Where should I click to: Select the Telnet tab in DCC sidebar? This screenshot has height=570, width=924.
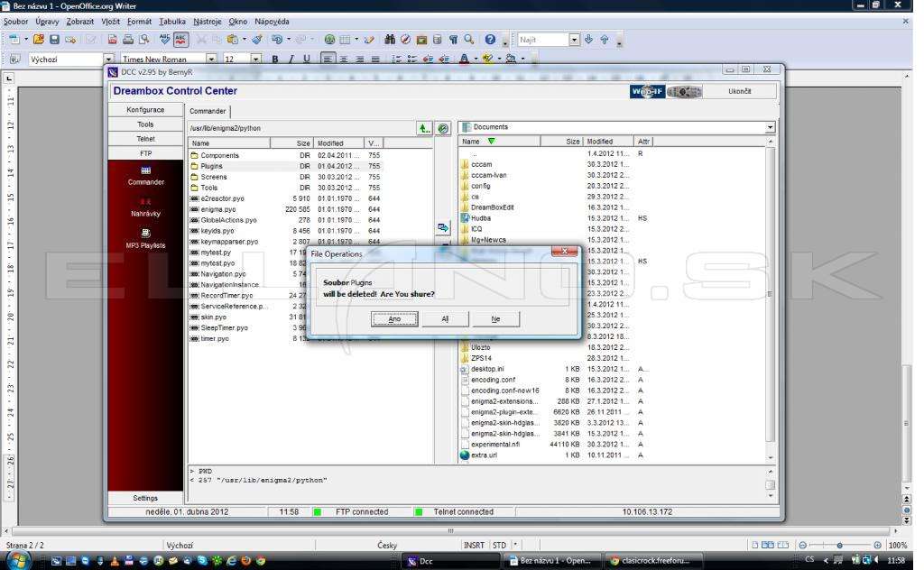pos(145,139)
